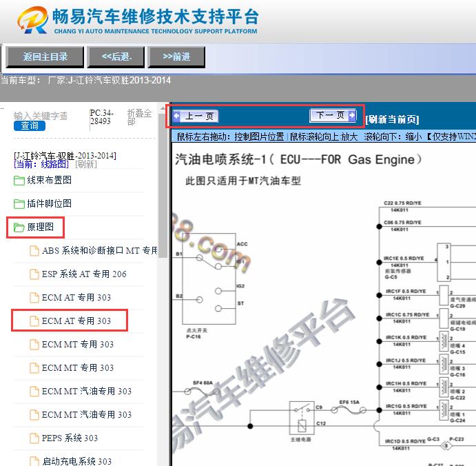This screenshot has height=466, width=476.
Task: Click the 插件脚位图 folder icon
Action: 19,204
